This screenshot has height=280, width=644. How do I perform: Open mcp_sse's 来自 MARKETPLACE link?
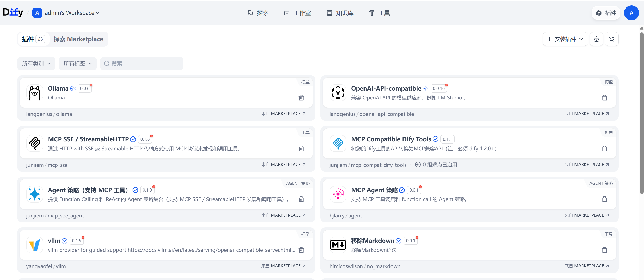point(283,164)
